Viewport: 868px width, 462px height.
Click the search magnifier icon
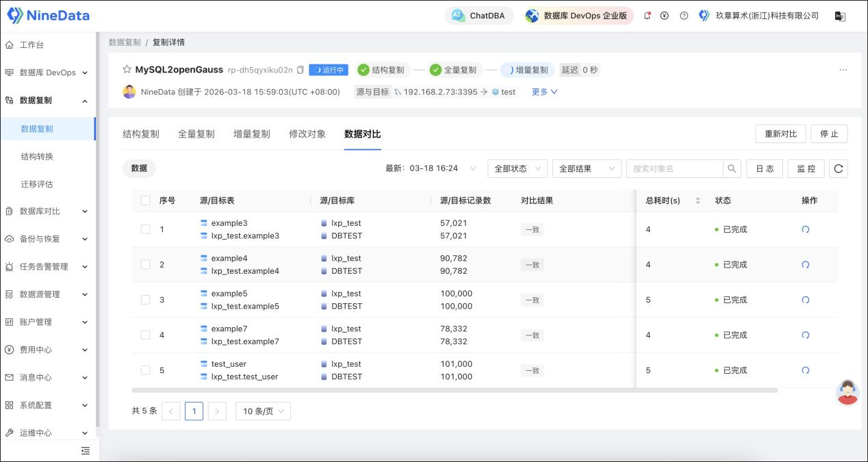point(732,168)
